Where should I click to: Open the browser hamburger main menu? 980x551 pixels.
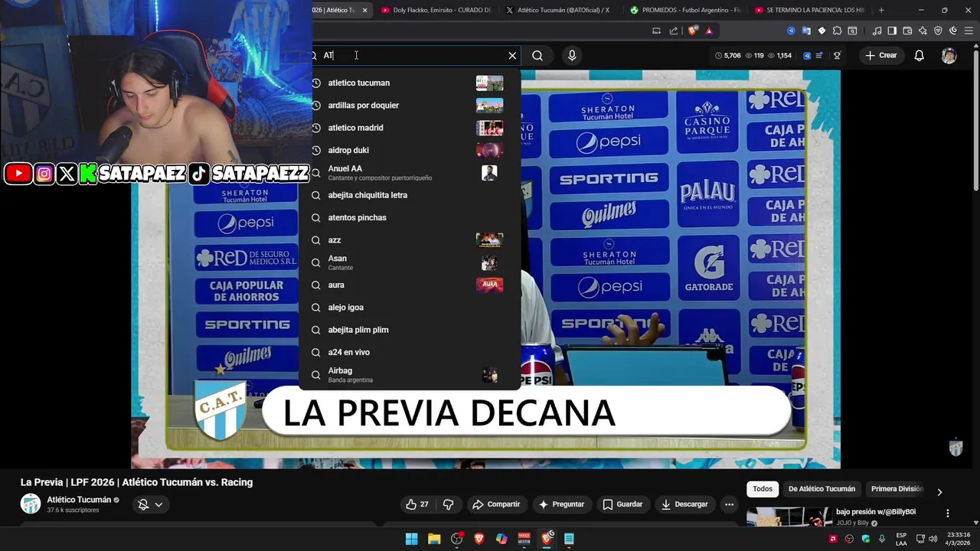(x=968, y=31)
